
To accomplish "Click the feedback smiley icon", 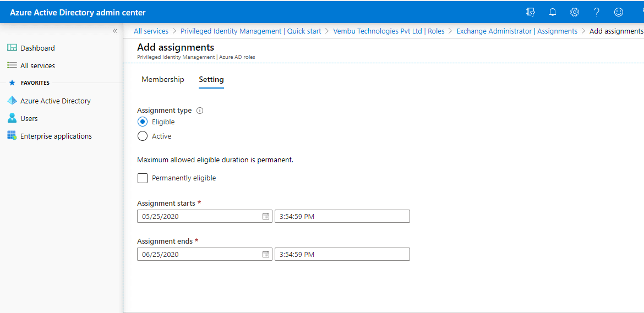I will 619,12.
